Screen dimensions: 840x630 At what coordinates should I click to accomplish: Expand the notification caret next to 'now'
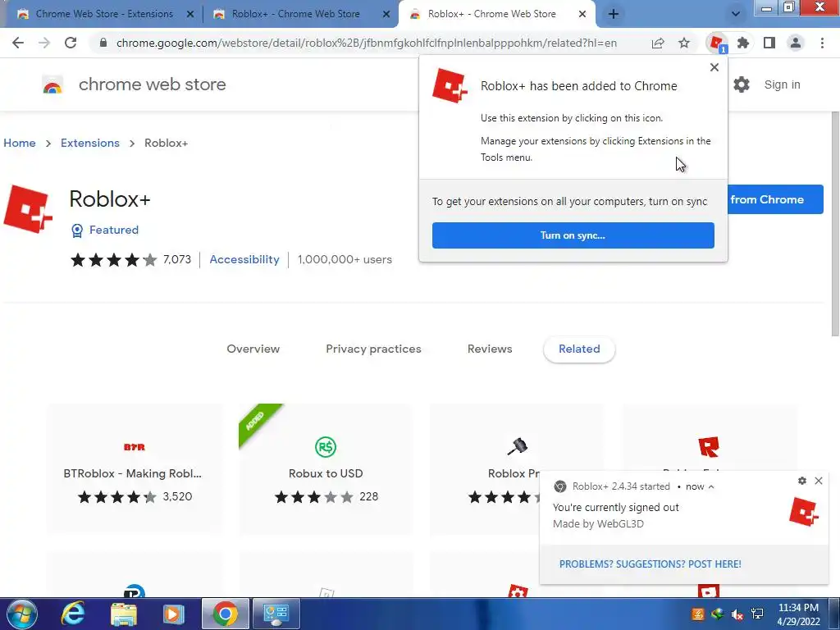pos(711,487)
